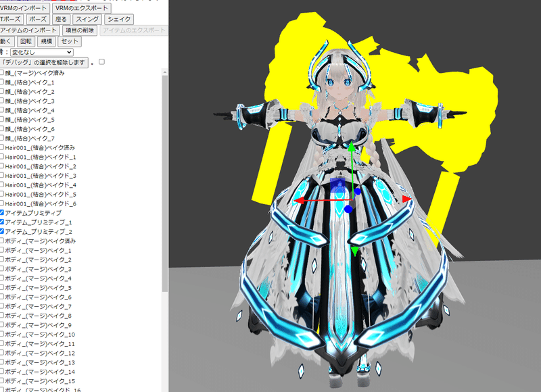Screen dimensions: 541x392
Task: Click 「デバッグ」の選択を解除します button
Action: [x=43, y=62]
